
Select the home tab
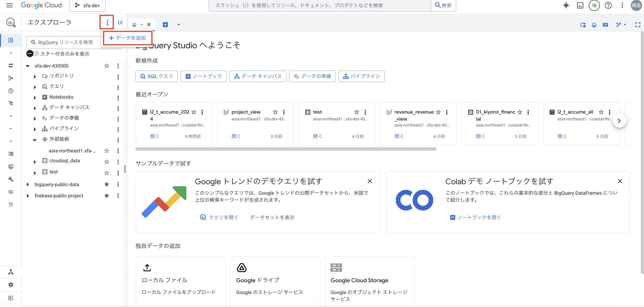point(134,25)
